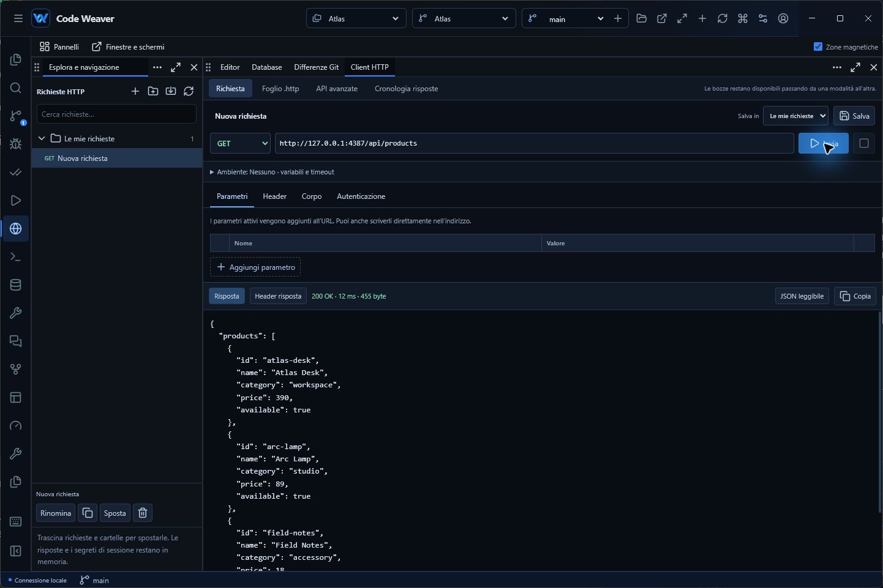Click the sync refresh icon in top toolbar
Image resolution: width=883 pixels, height=588 pixels.
point(723,18)
